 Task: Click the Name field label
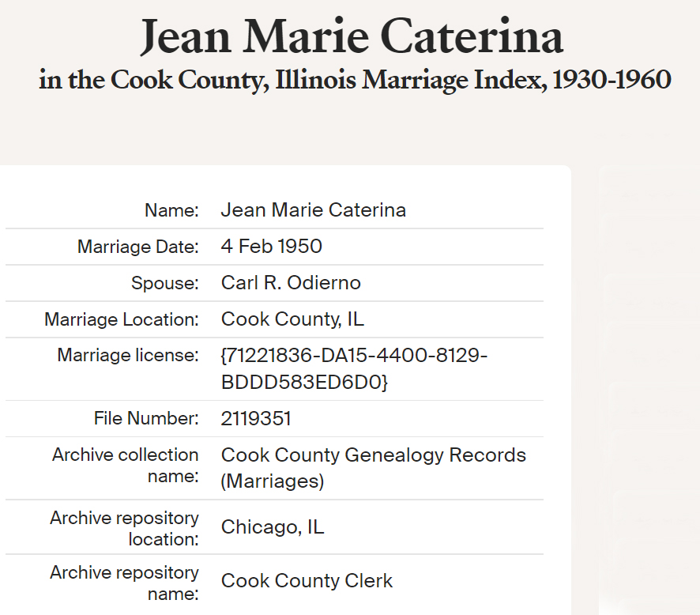tap(171, 210)
